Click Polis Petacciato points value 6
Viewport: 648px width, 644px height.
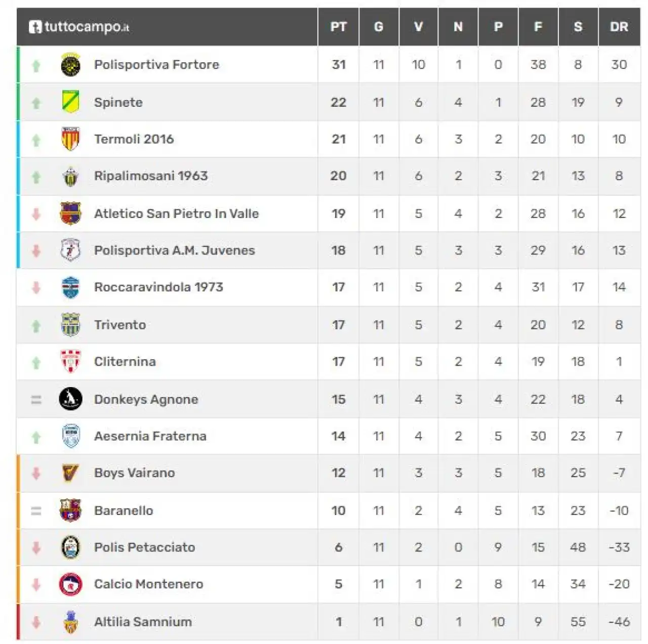339,547
